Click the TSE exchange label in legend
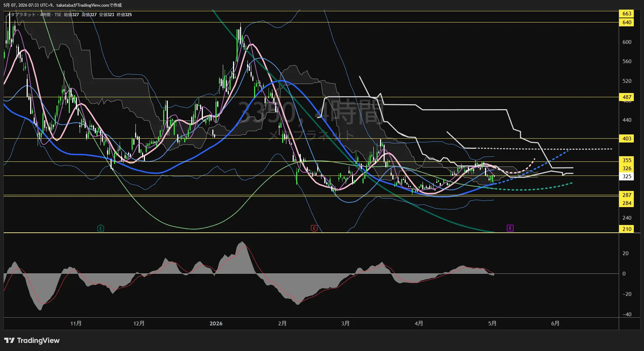 [58, 15]
